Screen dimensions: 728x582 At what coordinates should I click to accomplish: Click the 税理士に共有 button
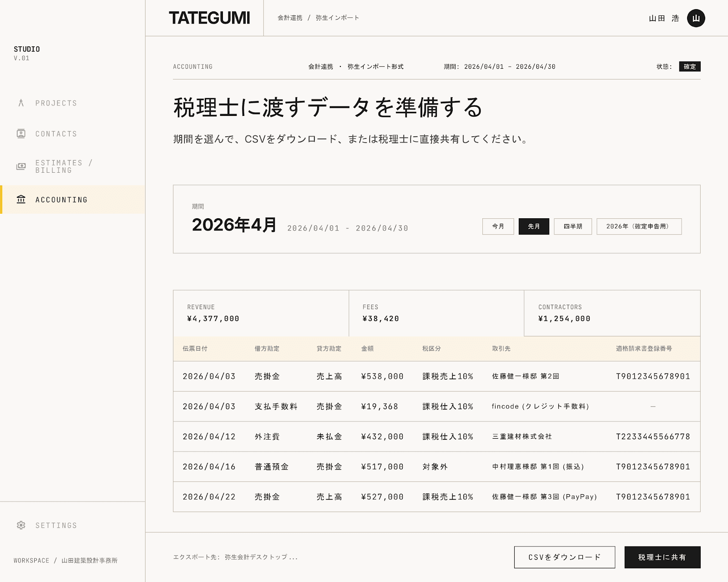662,557
